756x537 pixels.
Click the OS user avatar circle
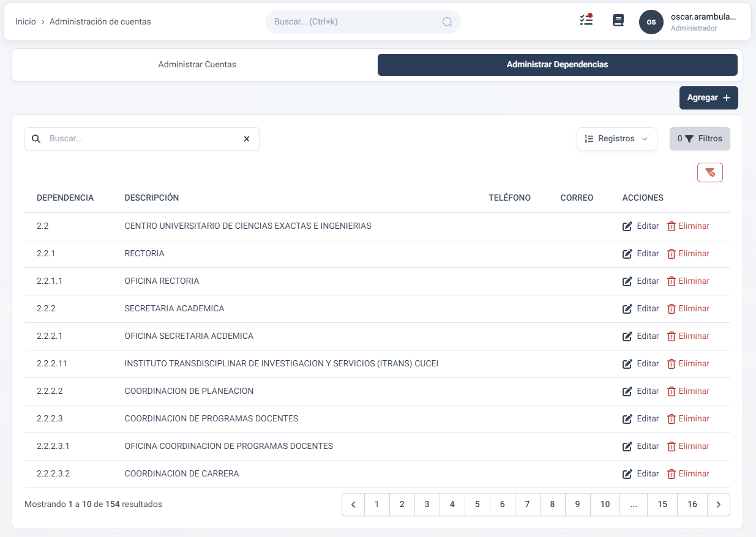click(651, 22)
